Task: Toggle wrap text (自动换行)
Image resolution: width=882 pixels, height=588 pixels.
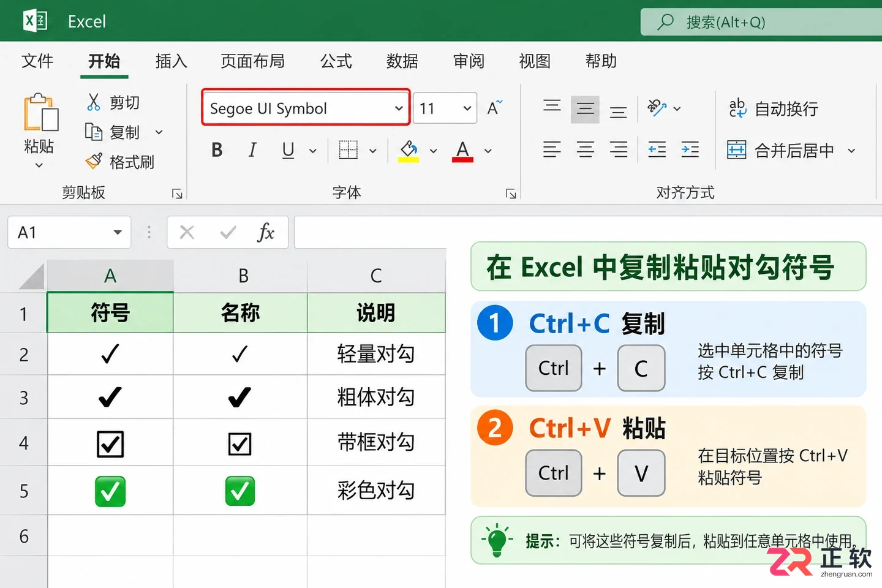Action: click(773, 108)
